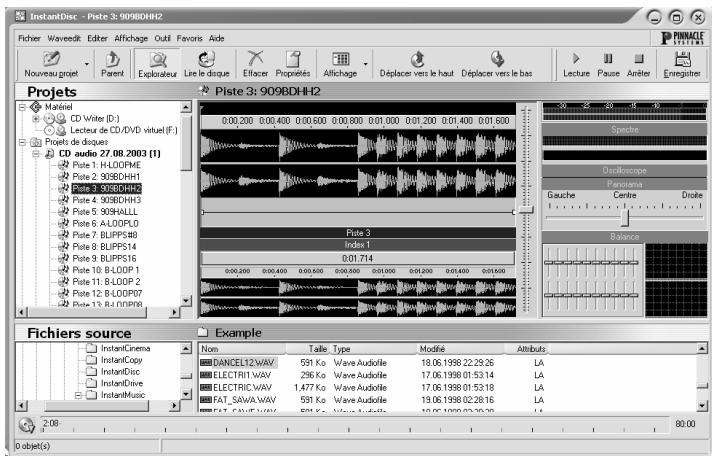Image resolution: width=712 pixels, height=456 pixels.
Task: Click the Enregistrer toolbar icon
Action: [682, 59]
